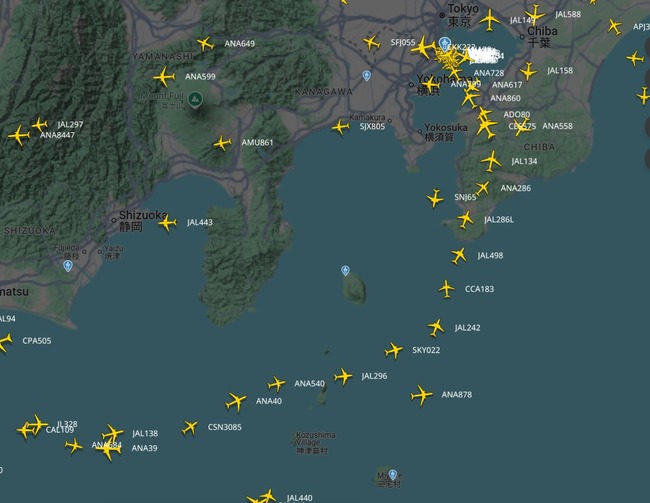
Task: Pick the ANA878 aircraft icon
Action: pos(421,395)
